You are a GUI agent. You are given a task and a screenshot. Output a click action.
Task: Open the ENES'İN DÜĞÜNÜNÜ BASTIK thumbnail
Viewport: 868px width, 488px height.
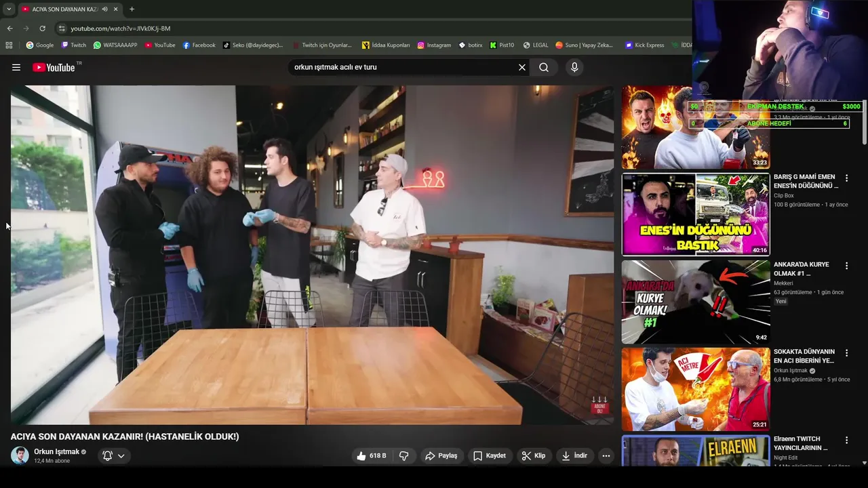pyautogui.click(x=696, y=214)
